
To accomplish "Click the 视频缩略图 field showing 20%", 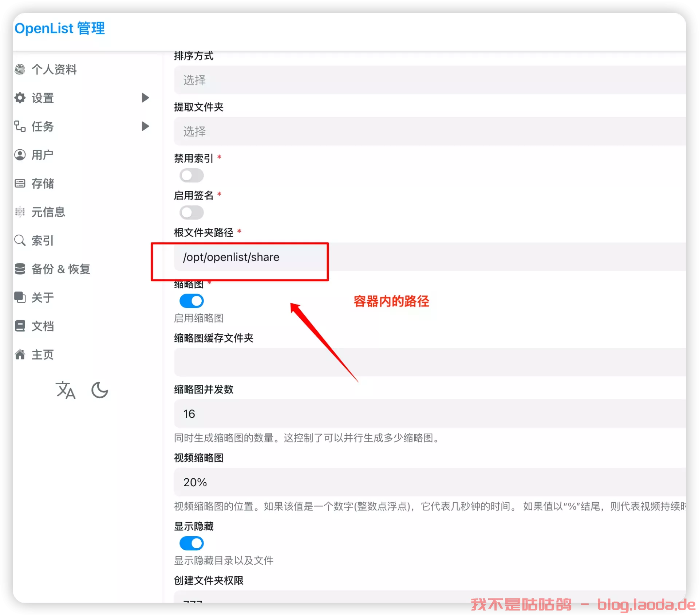I will [430, 482].
